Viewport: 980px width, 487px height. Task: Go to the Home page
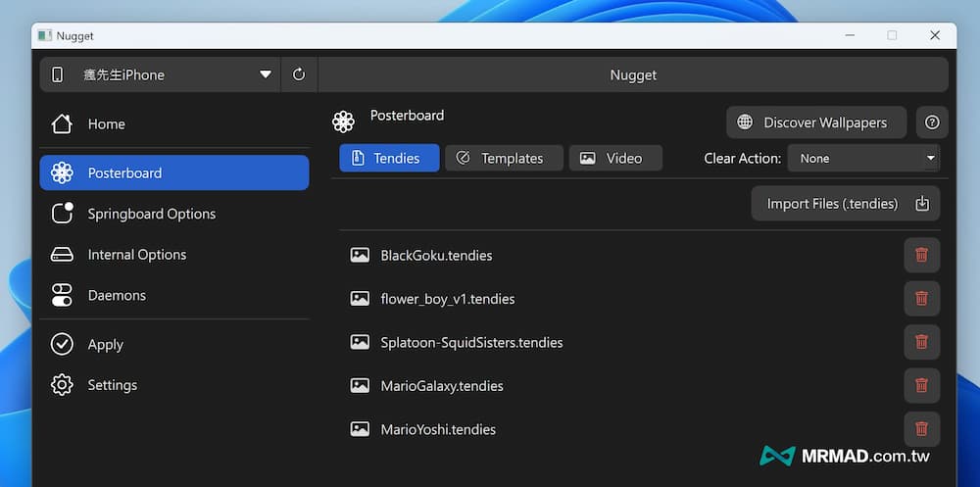[x=174, y=123]
